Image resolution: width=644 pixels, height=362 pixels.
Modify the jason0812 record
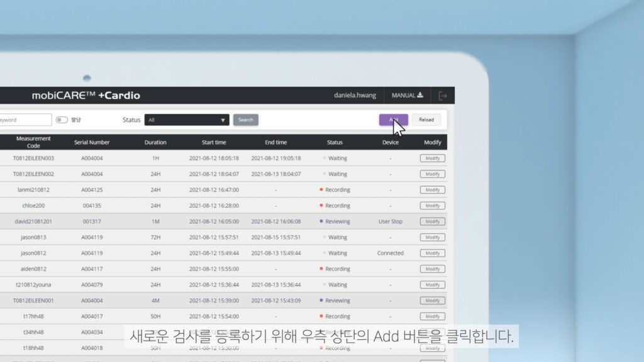click(433, 253)
